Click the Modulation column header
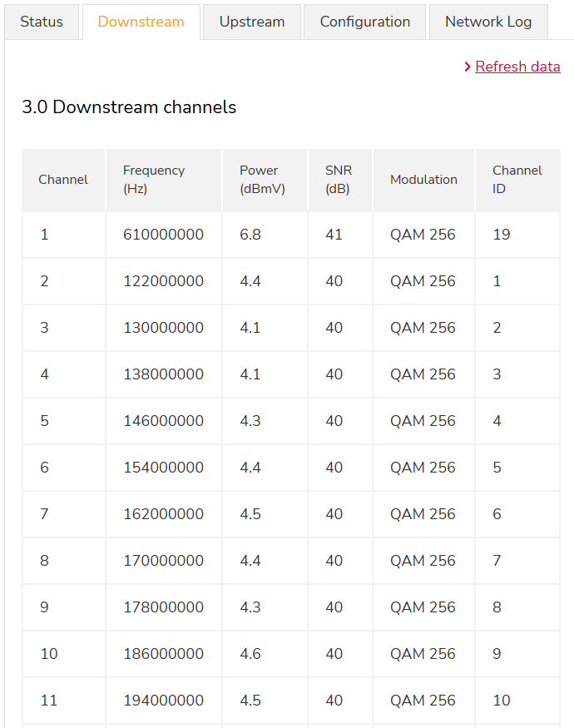The image size is (574, 728). point(423,180)
